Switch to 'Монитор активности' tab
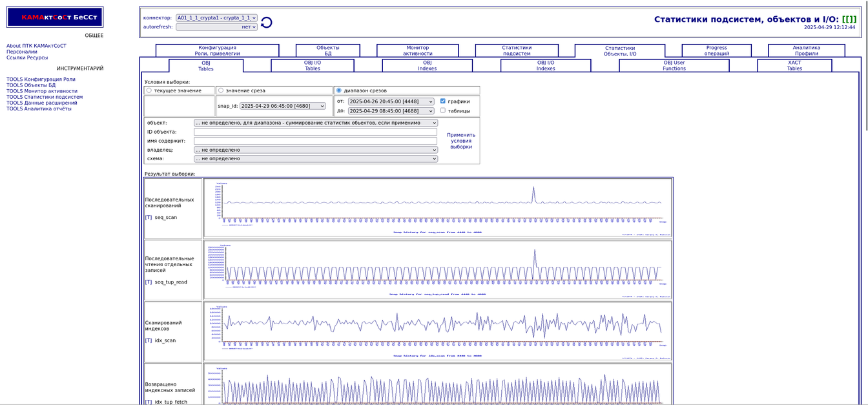The height and width of the screenshot is (405, 868). click(x=417, y=50)
